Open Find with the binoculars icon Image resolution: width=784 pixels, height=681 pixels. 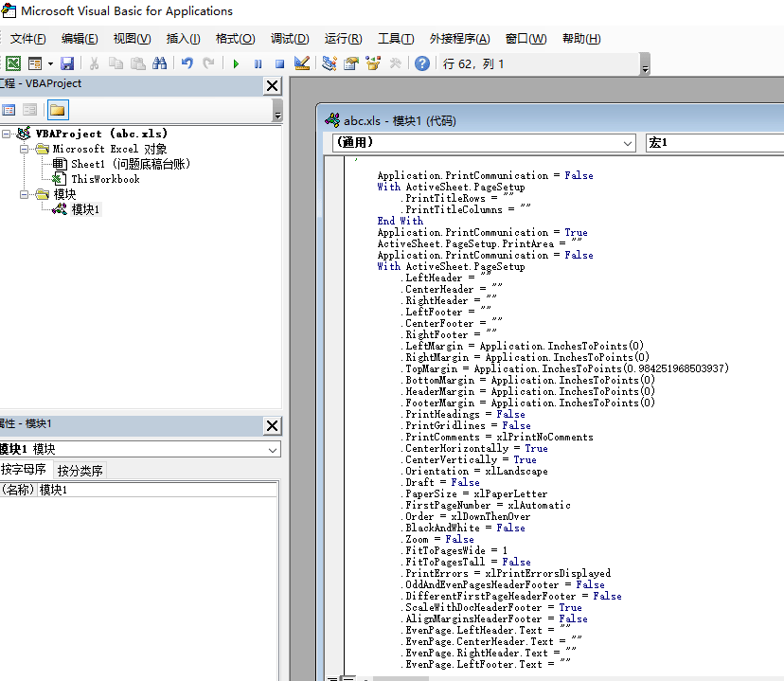click(x=161, y=63)
